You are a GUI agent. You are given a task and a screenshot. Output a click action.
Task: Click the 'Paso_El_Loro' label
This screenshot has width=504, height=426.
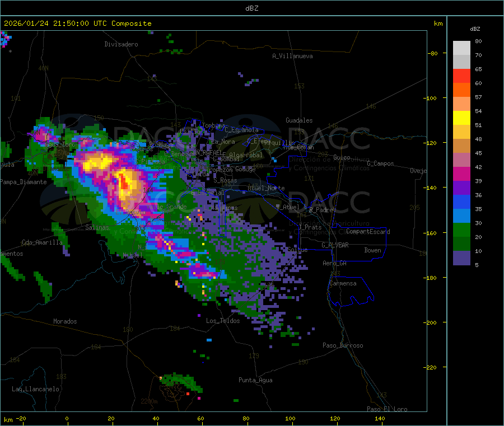coord(387,409)
